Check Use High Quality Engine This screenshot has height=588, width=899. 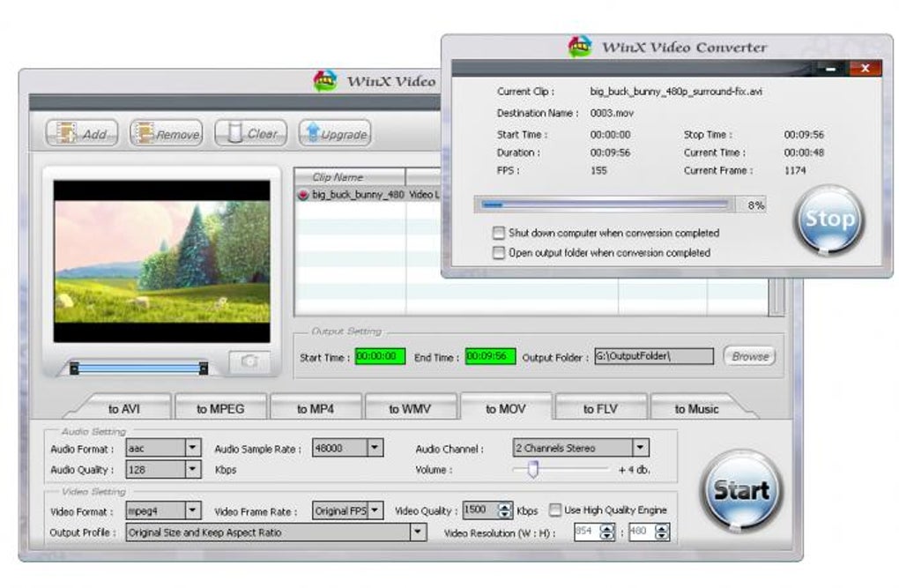(x=554, y=510)
